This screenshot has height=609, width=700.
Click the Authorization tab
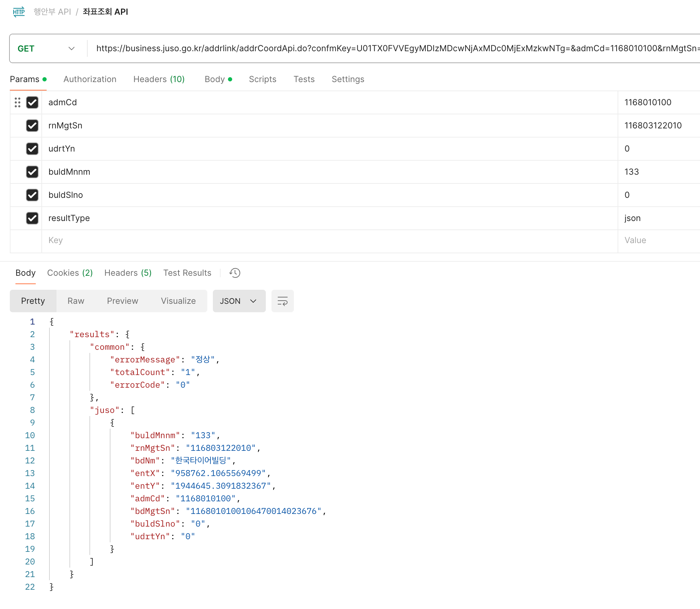(x=90, y=79)
